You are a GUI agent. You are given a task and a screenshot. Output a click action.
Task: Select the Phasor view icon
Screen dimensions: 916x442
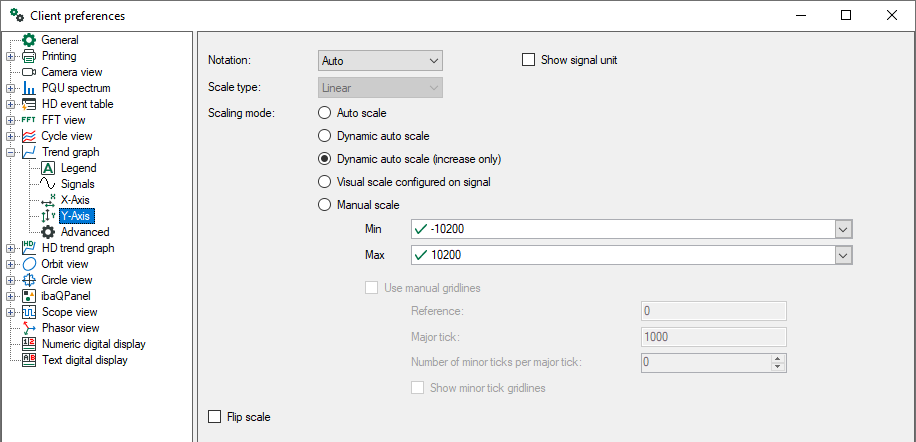click(29, 328)
